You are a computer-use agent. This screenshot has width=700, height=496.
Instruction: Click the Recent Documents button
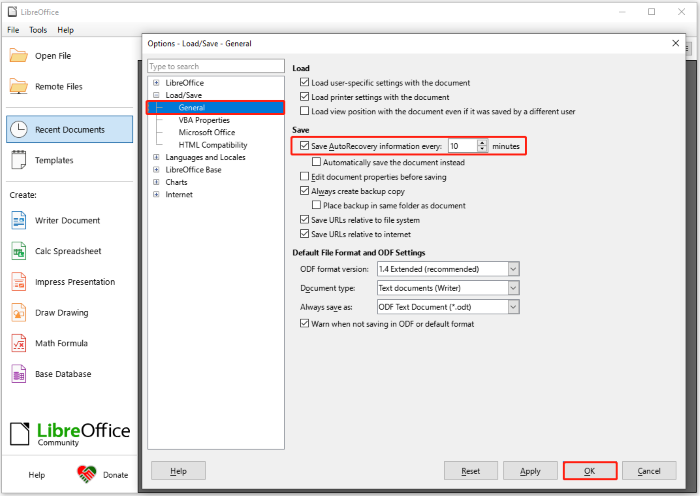tap(70, 129)
